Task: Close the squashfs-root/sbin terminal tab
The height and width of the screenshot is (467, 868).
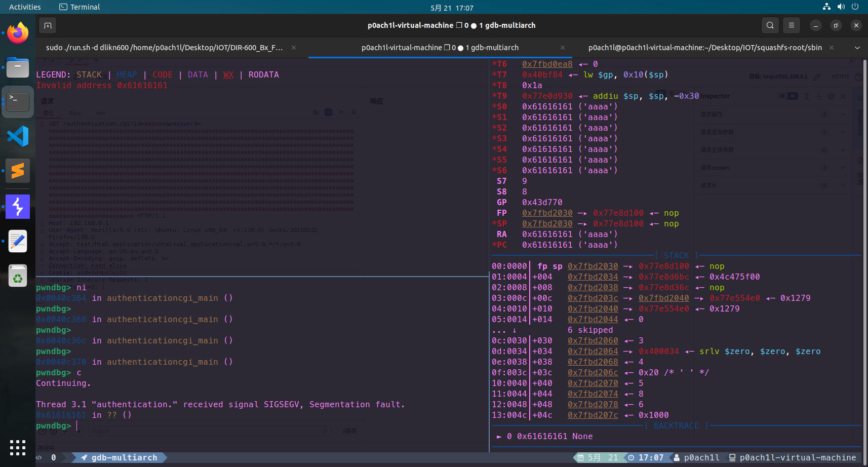Action: (832, 48)
